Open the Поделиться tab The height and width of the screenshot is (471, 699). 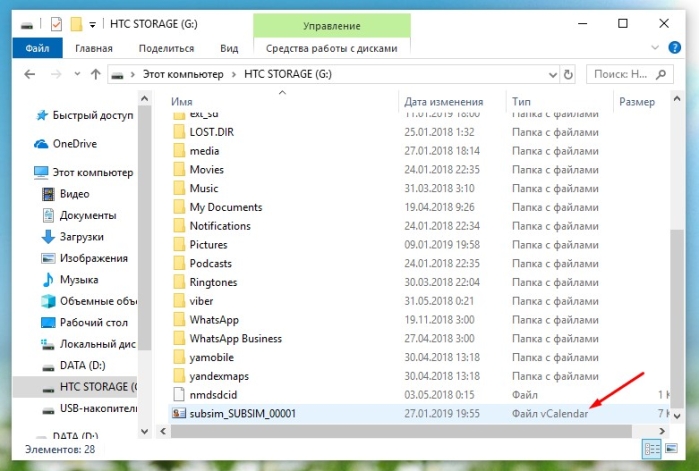[x=166, y=48]
